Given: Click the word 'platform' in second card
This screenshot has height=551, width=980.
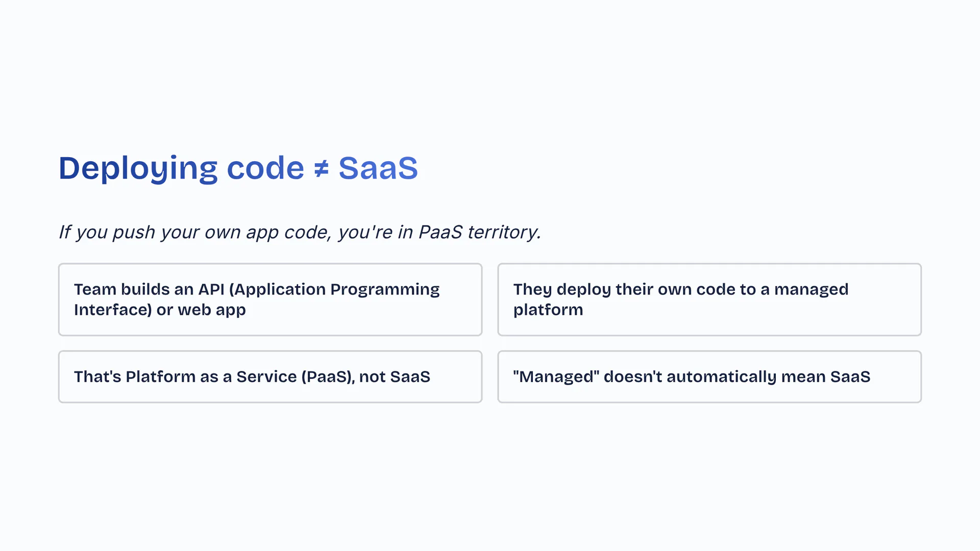Looking at the screenshot, I should (548, 310).
